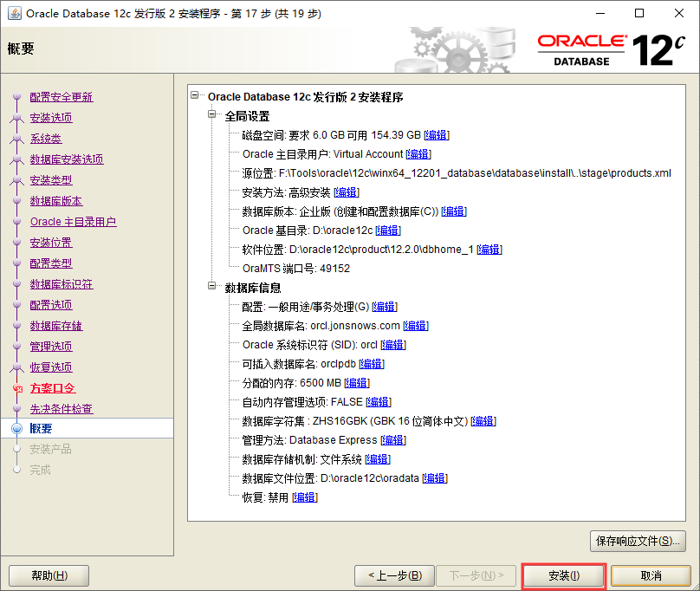Edit the 分配的内存 6500 MB value

(x=356, y=383)
